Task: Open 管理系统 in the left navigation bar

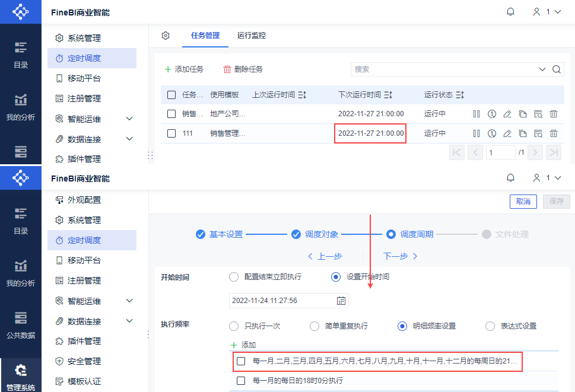Action: [x=21, y=376]
